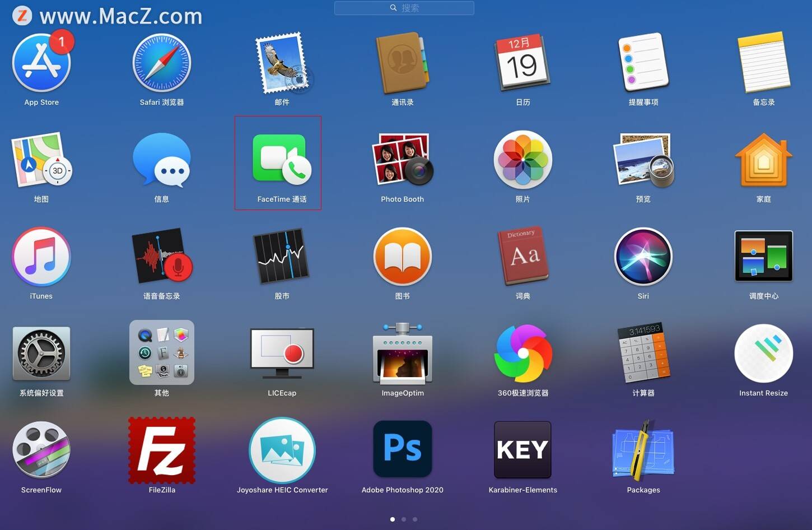The height and width of the screenshot is (530, 812).
Task: Launch FileZilla
Action: (x=162, y=451)
